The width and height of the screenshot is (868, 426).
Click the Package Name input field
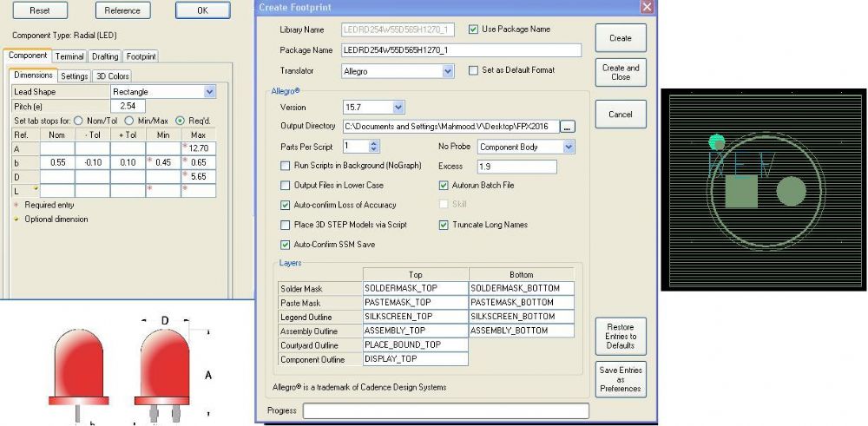(x=461, y=50)
